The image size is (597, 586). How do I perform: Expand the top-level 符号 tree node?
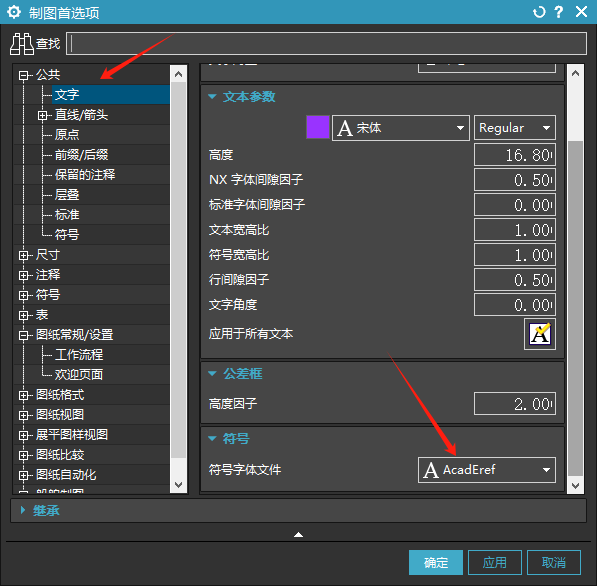click(24, 295)
